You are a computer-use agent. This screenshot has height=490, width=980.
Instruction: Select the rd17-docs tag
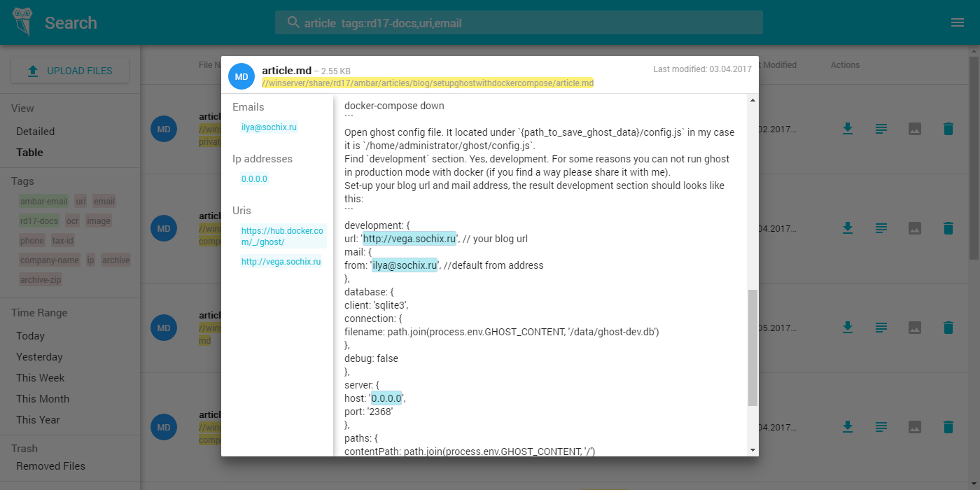39,221
